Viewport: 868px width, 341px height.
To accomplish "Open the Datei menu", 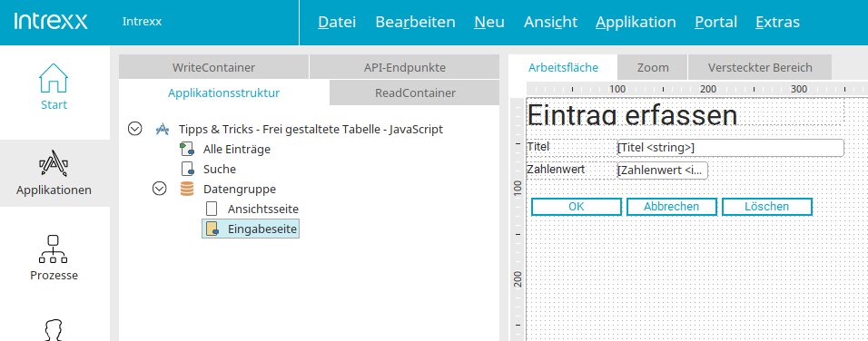I will 337,22.
